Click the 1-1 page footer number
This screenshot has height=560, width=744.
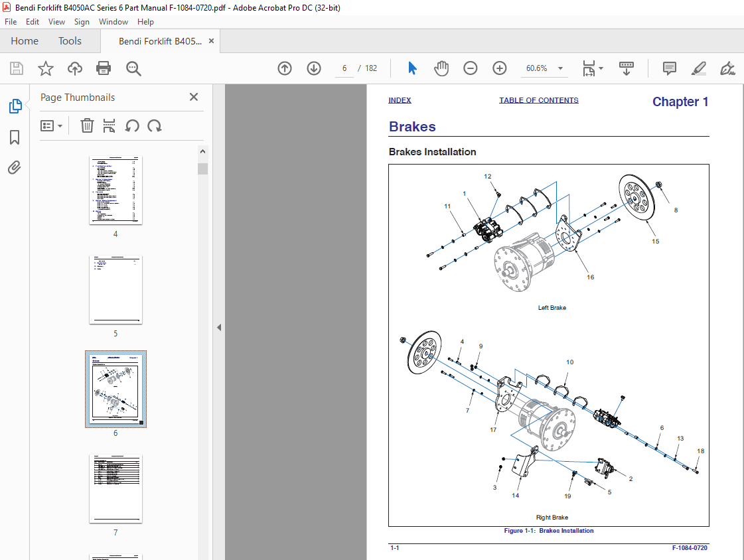pyautogui.click(x=394, y=547)
